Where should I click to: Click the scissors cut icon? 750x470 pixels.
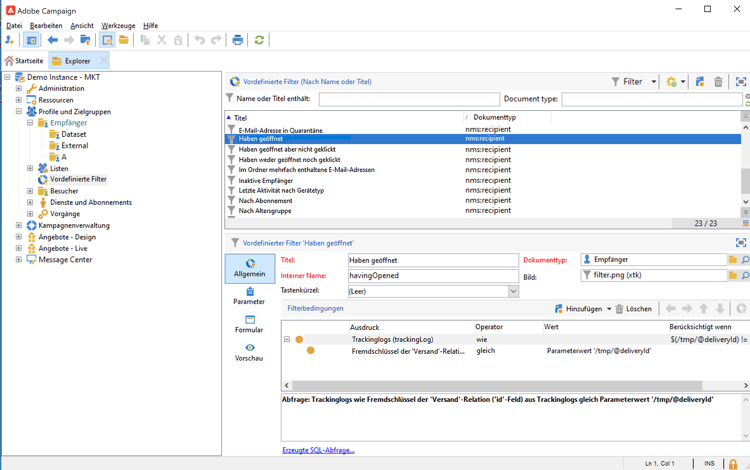162,40
